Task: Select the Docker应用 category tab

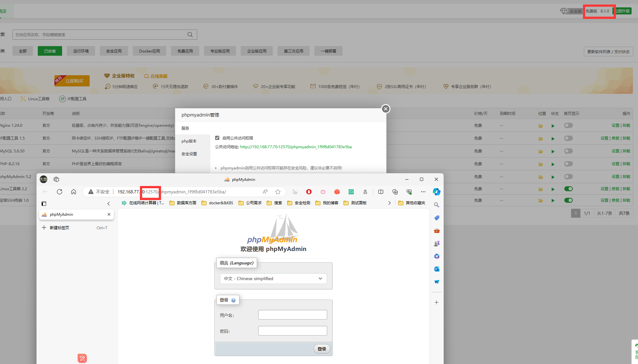Action: [x=149, y=51]
